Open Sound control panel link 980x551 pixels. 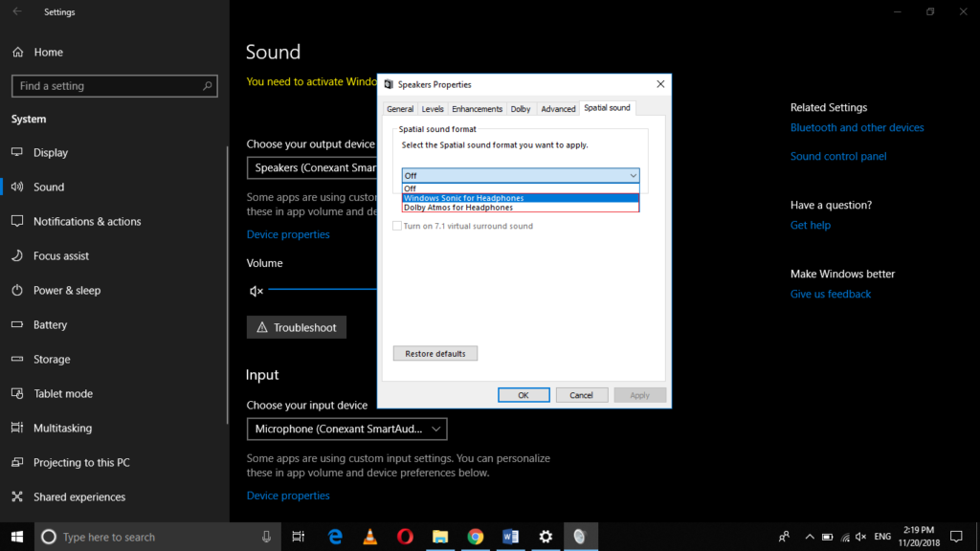point(838,156)
